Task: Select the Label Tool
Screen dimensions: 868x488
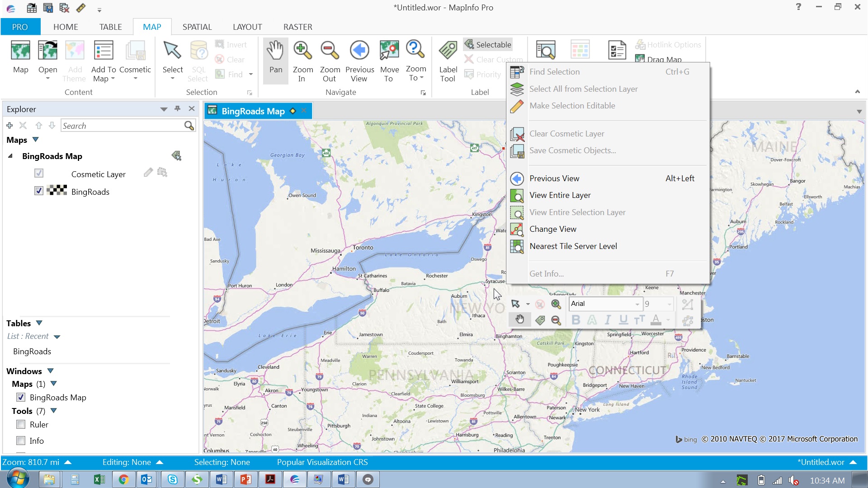Action: tap(448, 60)
